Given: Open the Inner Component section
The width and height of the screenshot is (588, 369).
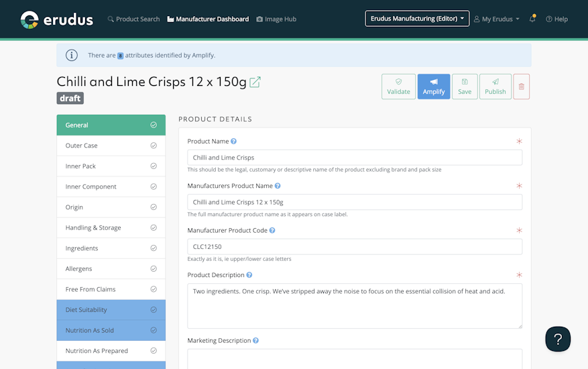Looking at the screenshot, I should (x=111, y=187).
